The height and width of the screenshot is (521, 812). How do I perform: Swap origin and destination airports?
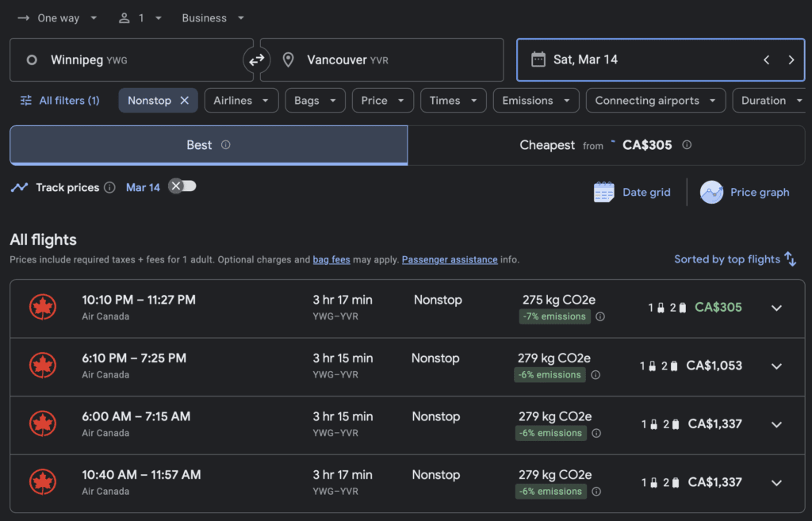(257, 59)
